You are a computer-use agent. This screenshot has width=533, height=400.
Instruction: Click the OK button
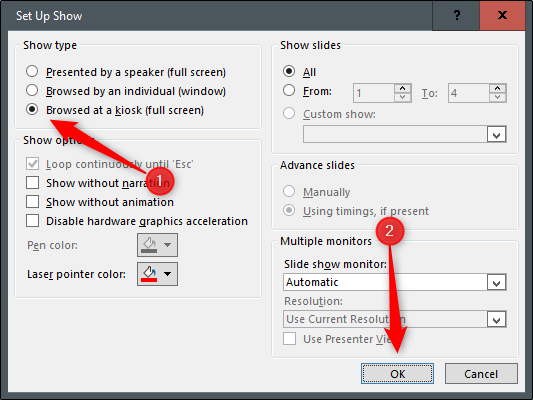(397, 374)
